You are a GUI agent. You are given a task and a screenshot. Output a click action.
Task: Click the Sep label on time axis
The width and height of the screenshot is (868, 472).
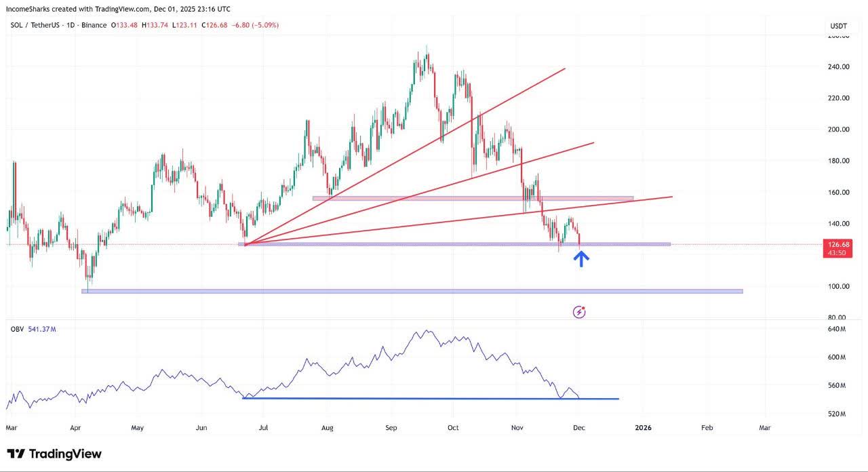(391, 428)
